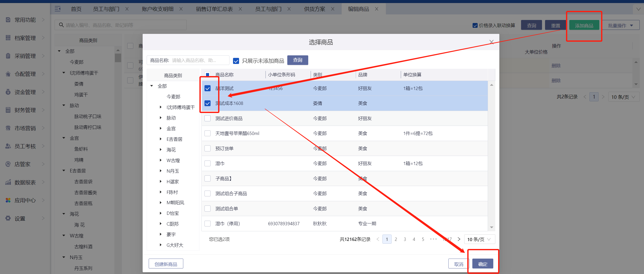Click the 确定 button in dialog
This screenshot has width=644, height=274.
coord(482,264)
